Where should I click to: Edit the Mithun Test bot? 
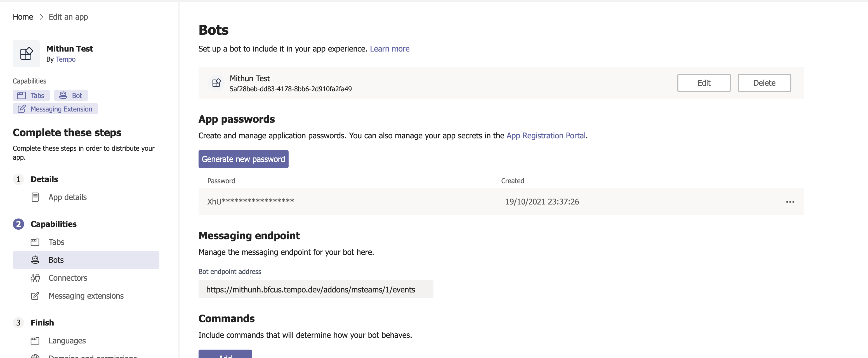704,83
